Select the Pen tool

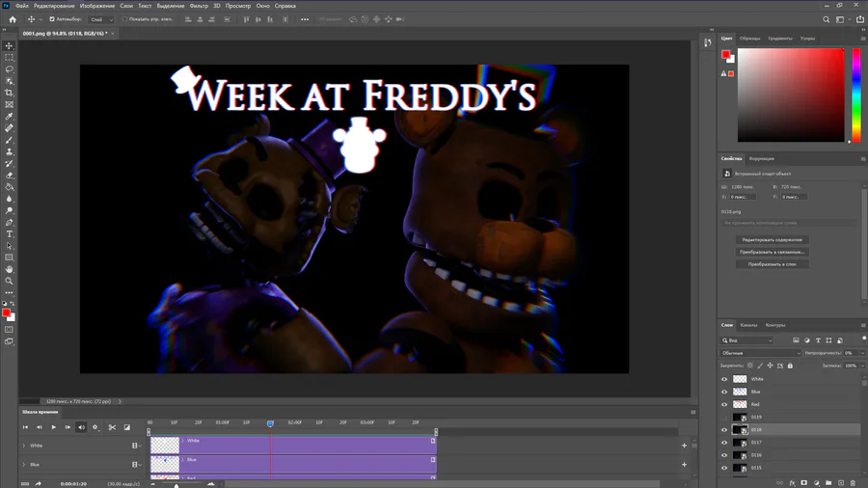click(x=9, y=223)
